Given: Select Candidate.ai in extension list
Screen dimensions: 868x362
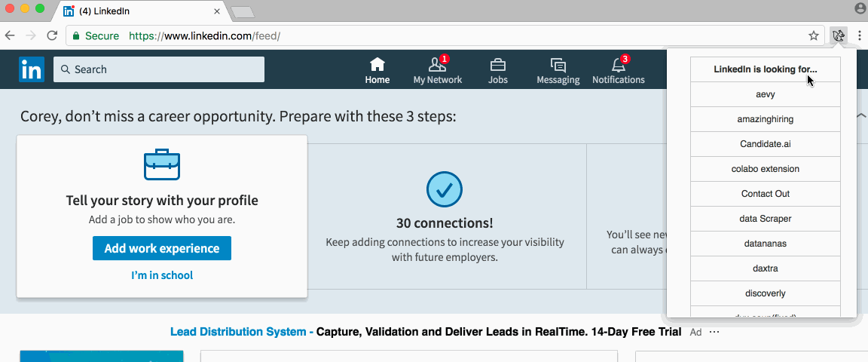Looking at the screenshot, I should point(765,144).
